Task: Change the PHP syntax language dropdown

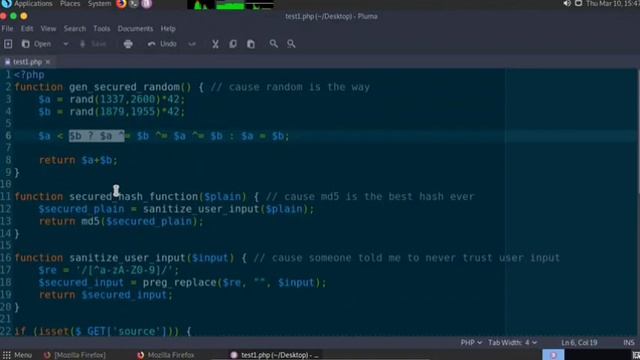Action: point(471,342)
